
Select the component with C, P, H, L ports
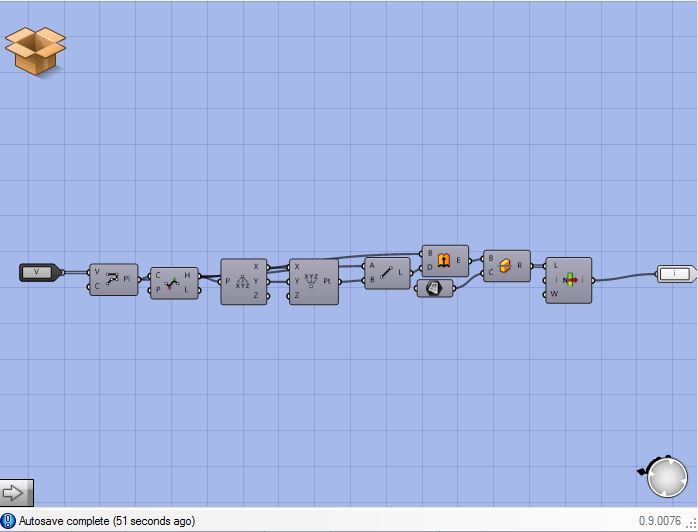coord(172,283)
